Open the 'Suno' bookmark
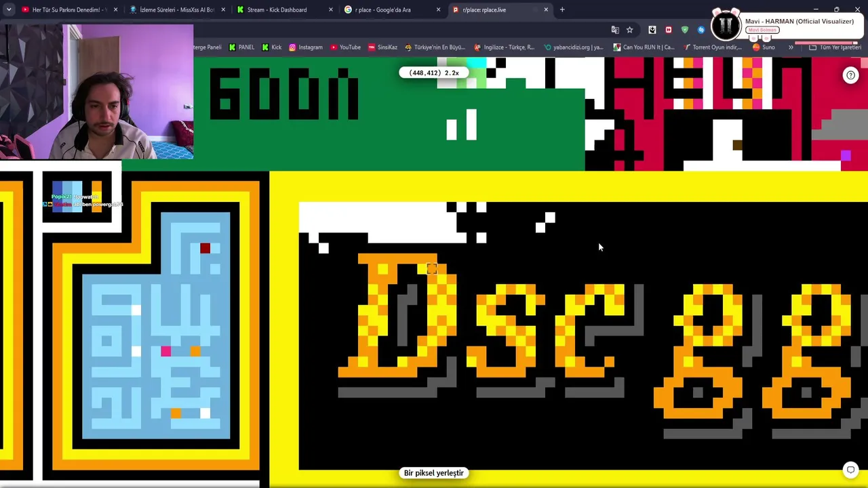This screenshot has width=868, height=488. coord(764,47)
